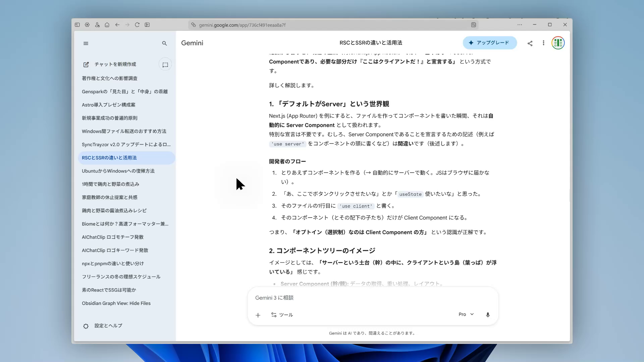Open chat AIChatClip ロゴモチーフ発散

click(126, 237)
